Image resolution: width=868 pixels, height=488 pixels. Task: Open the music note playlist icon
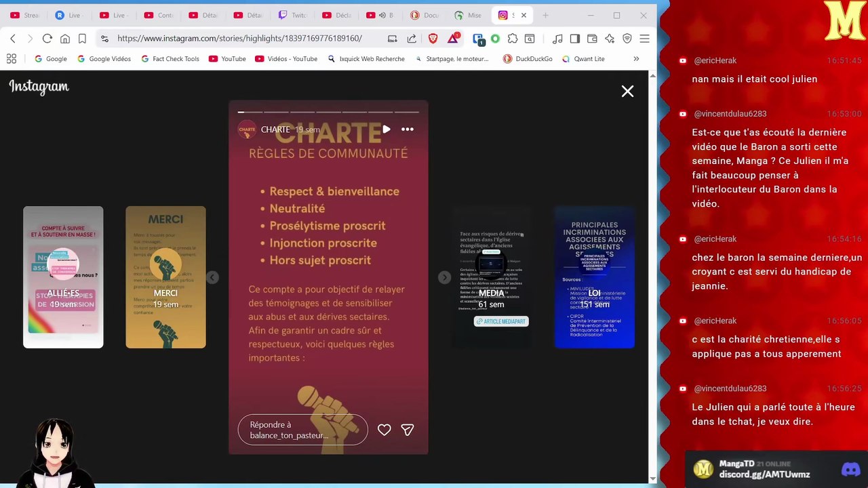click(557, 39)
